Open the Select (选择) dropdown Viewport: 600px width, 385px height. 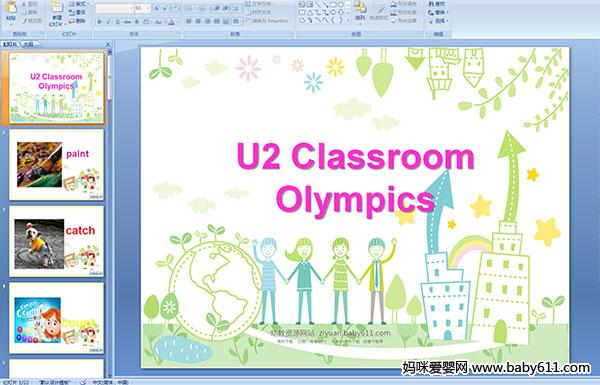(439, 21)
